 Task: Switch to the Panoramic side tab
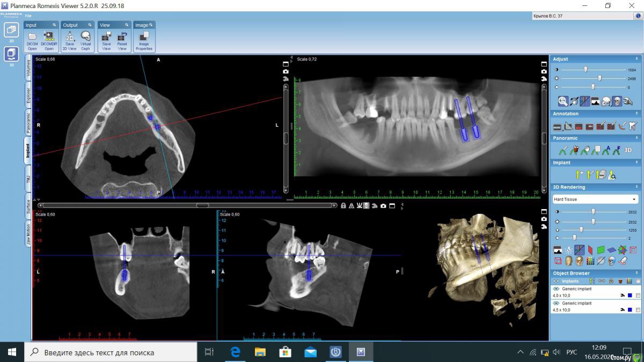pyautogui.click(x=28, y=122)
